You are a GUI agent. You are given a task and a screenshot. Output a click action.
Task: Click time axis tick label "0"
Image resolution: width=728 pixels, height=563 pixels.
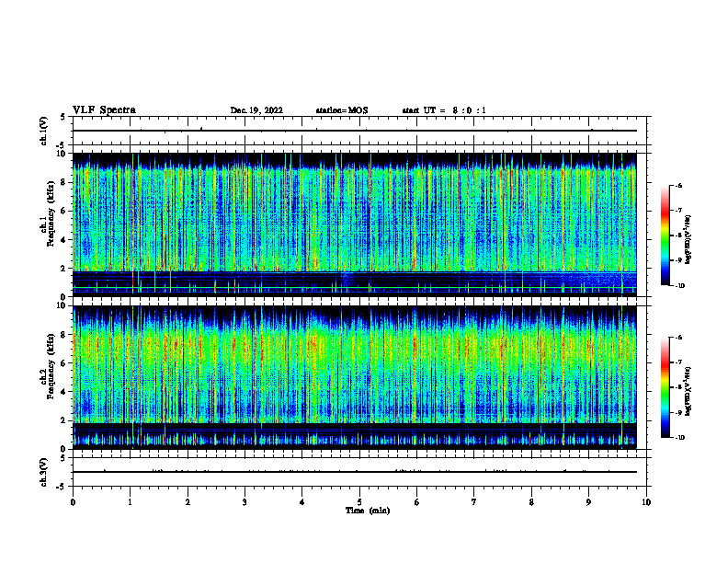click(73, 502)
